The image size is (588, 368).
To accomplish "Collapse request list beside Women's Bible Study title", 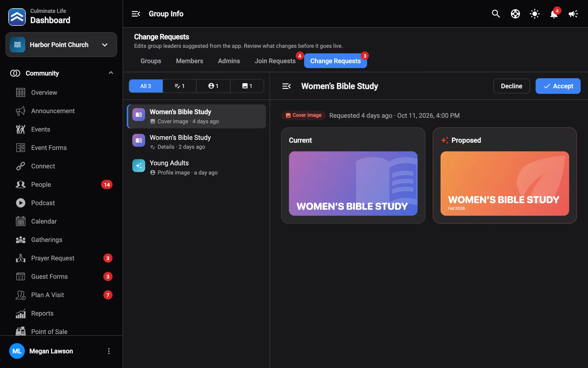I will 286,86.
